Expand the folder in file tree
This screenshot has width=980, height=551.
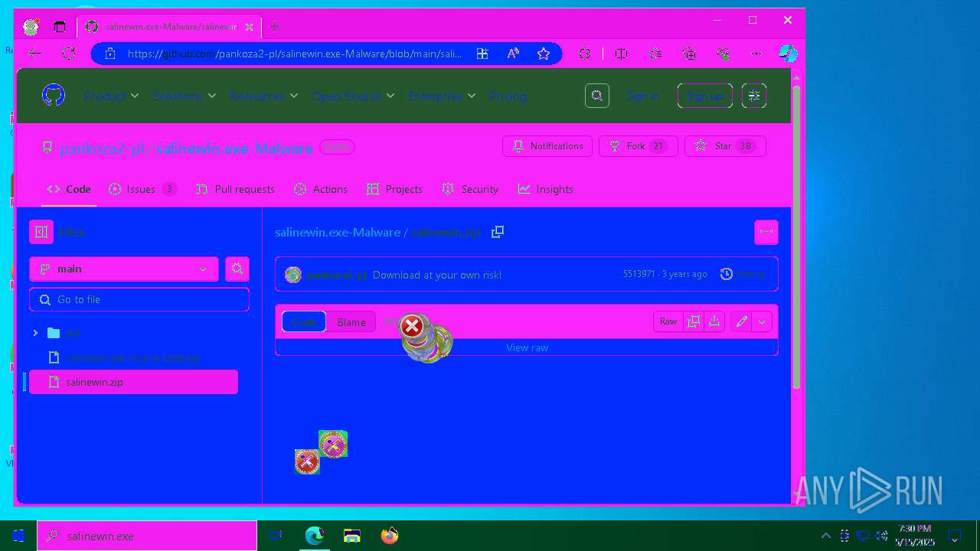pos(35,333)
